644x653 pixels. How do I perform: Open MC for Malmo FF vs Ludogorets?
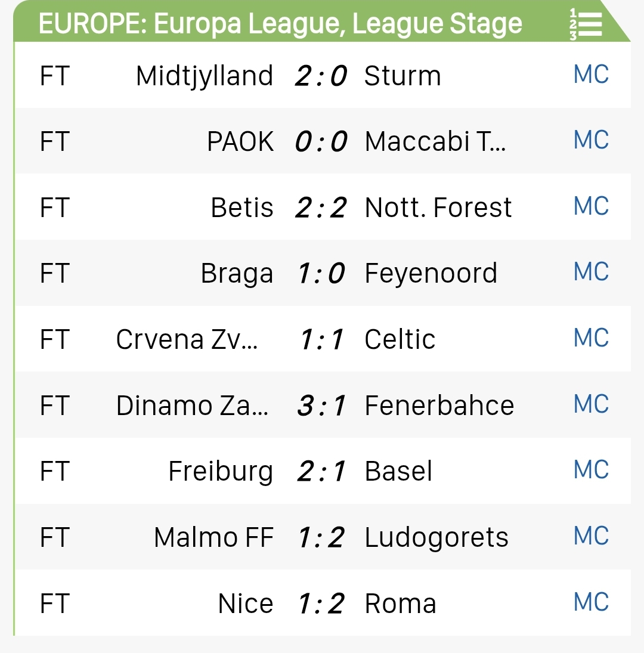[x=591, y=537]
